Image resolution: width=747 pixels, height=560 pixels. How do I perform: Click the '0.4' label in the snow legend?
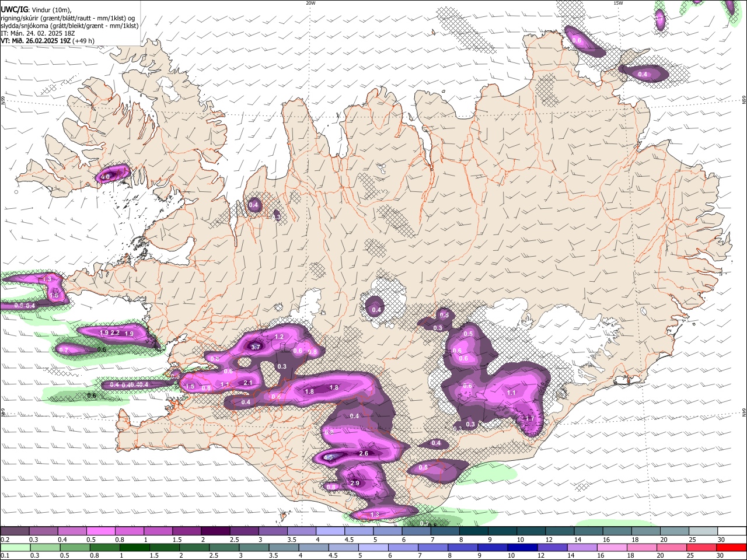tap(62, 540)
